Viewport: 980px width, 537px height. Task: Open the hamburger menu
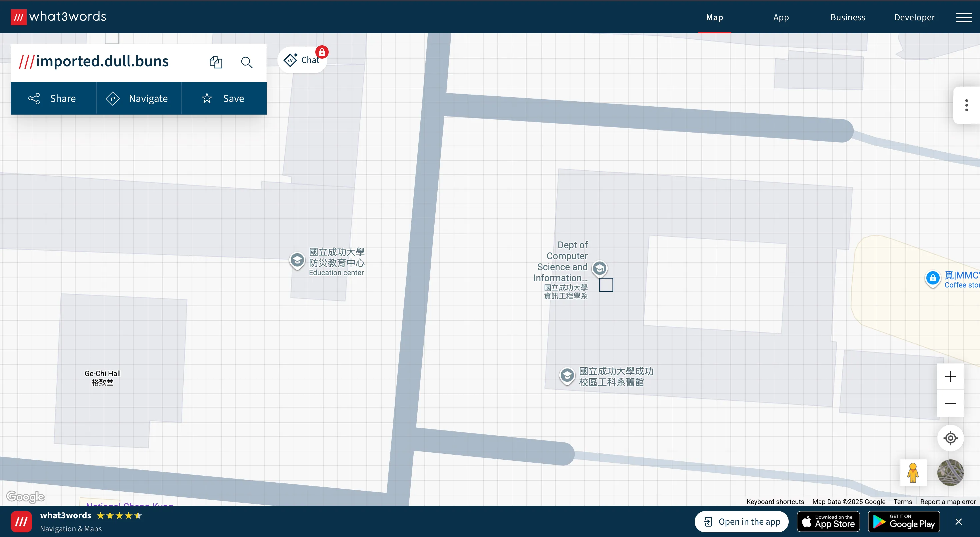[964, 18]
